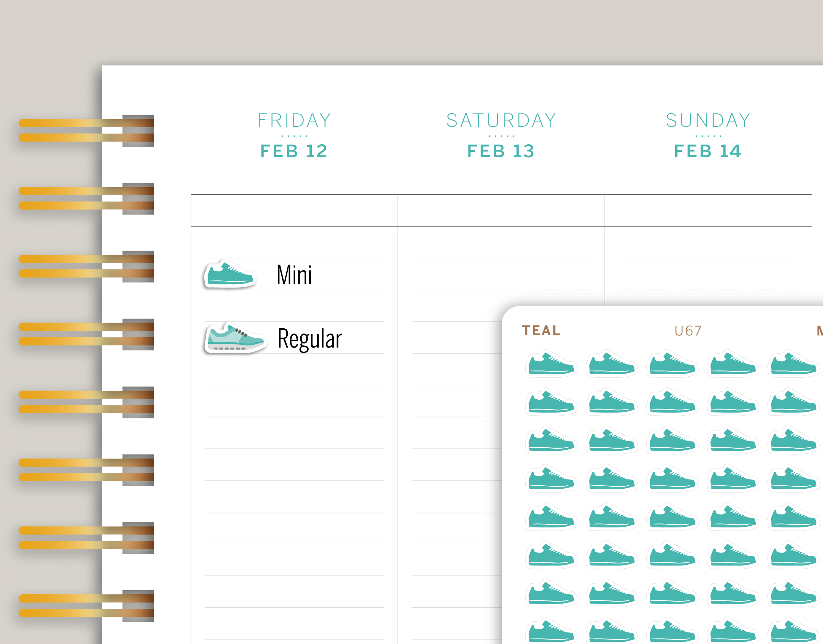This screenshot has width=823, height=644.
Task: Click the Regular size label text
Action: coord(310,339)
